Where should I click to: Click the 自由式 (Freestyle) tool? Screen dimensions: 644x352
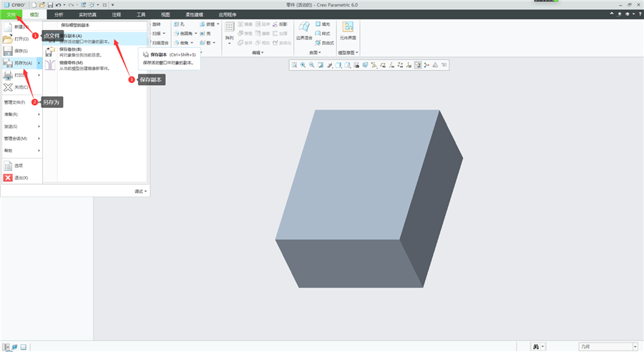(324, 43)
